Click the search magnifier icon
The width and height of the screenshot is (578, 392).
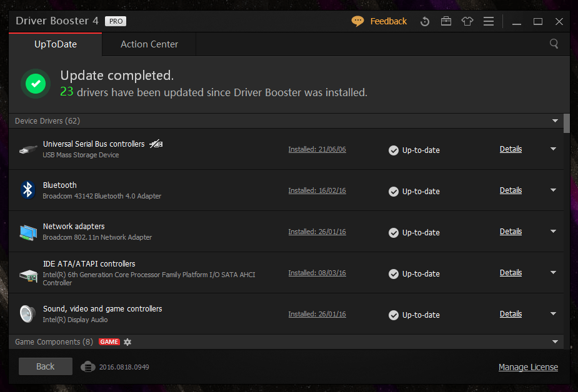[554, 44]
